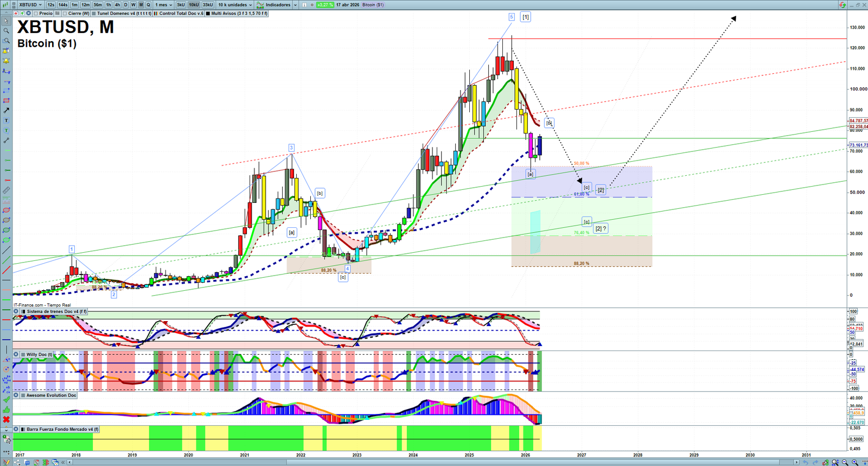Switch to the Q quarterly timeframe

point(148,5)
